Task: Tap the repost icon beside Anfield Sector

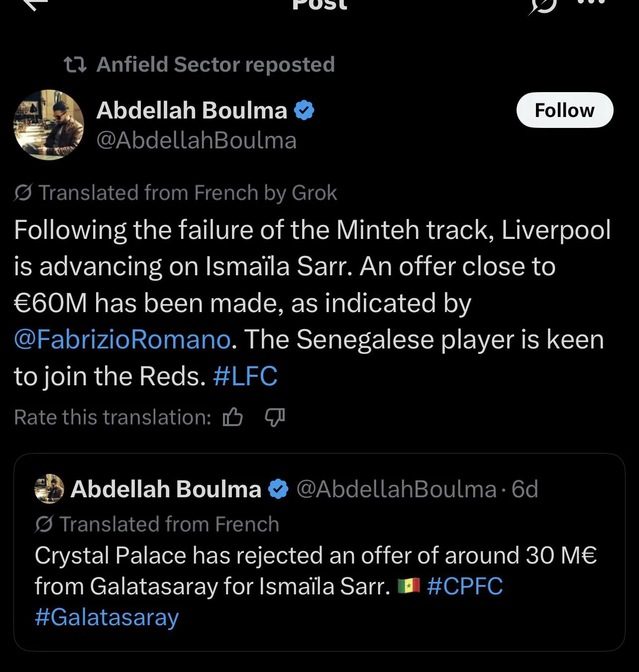Action: [76, 65]
